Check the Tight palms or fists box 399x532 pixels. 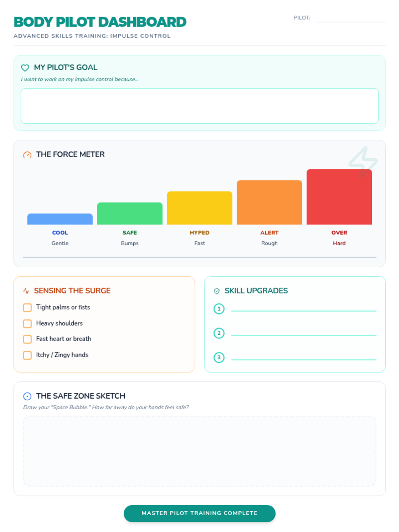coord(27,308)
